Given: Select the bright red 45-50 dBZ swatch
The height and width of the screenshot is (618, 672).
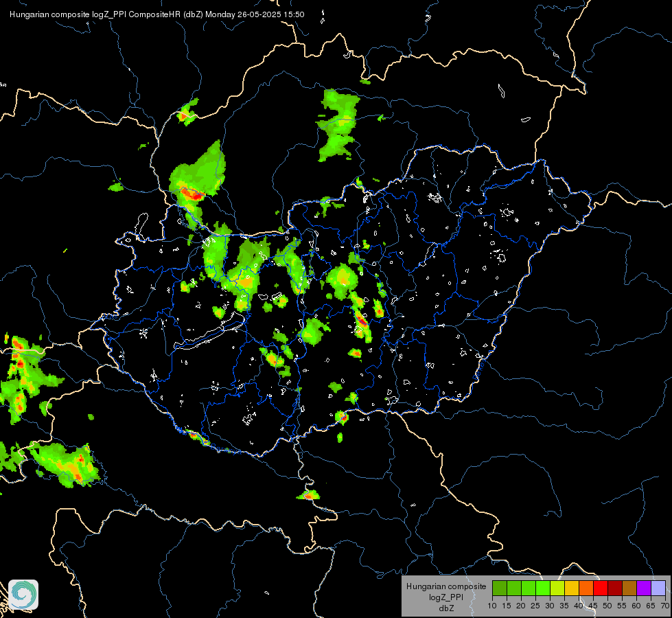Looking at the screenshot, I should point(601,588).
